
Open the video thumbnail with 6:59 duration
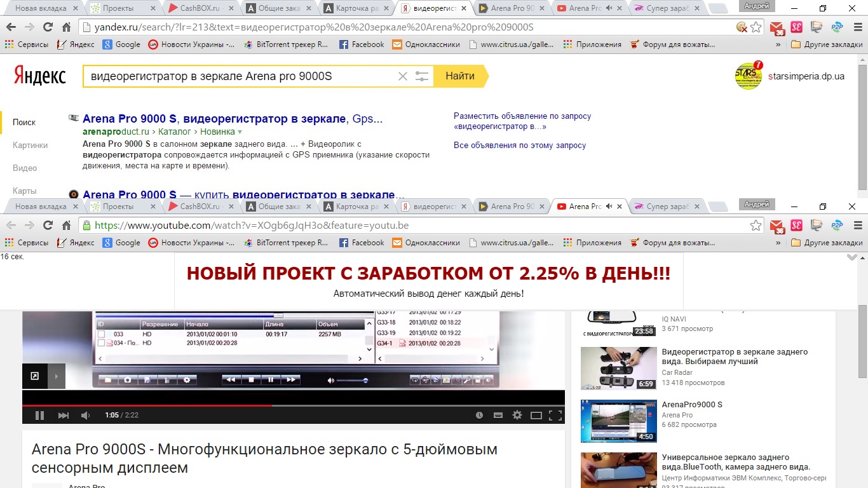(x=619, y=369)
